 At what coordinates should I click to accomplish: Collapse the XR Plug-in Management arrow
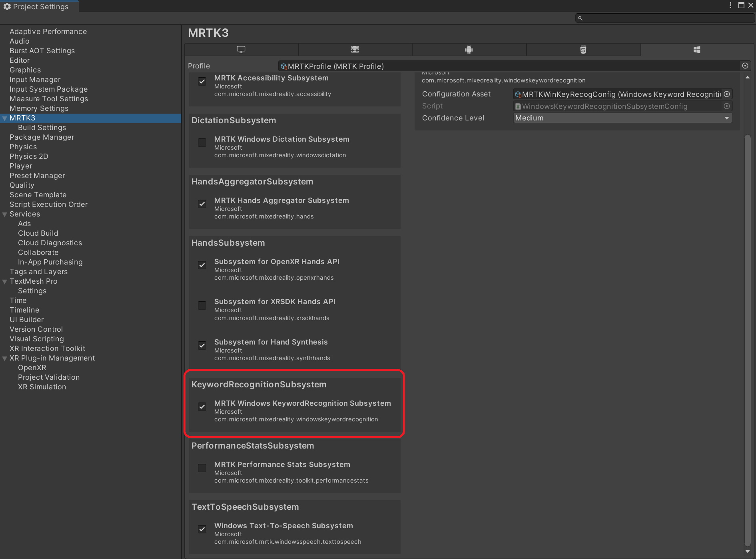5,359
